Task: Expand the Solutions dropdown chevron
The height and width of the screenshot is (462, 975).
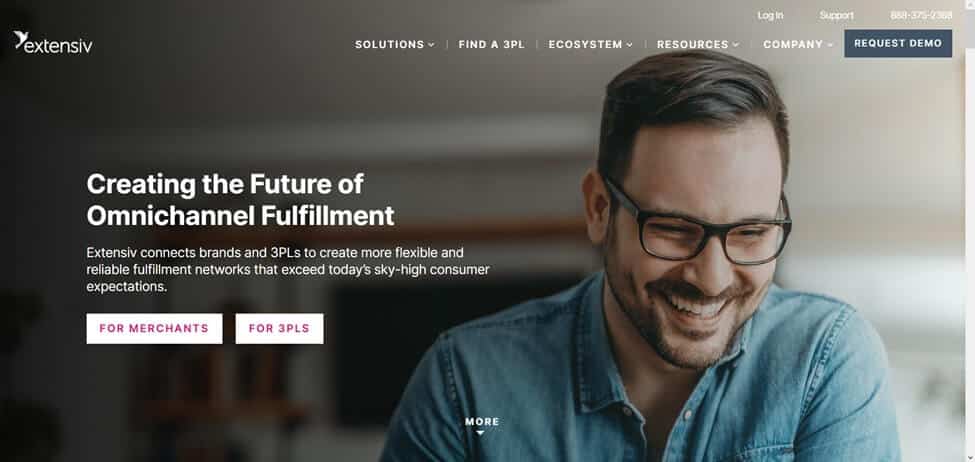Action: point(431,45)
